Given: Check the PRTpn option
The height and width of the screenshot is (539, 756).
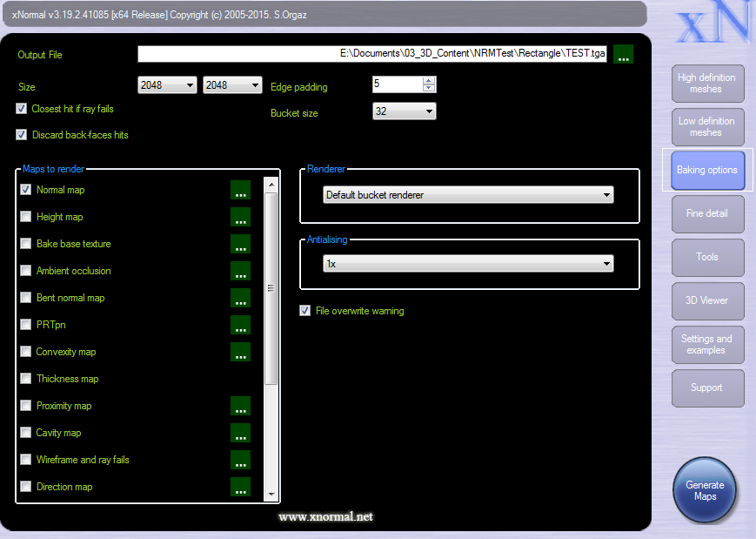Looking at the screenshot, I should tap(26, 325).
